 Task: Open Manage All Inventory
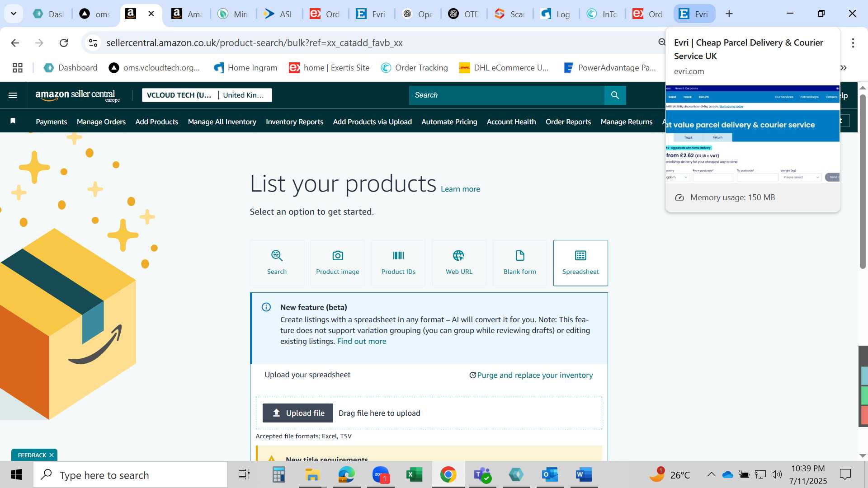(x=222, y=122)
